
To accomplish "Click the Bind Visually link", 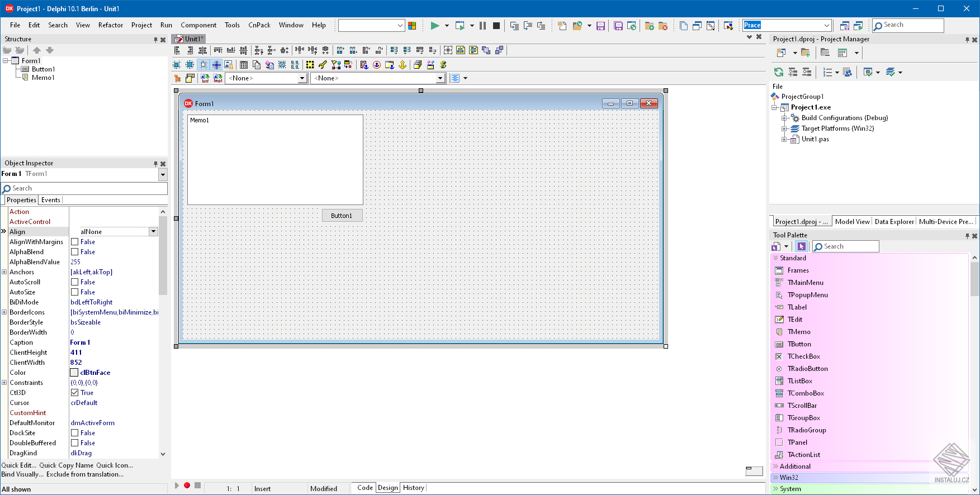I will [22, 474].
